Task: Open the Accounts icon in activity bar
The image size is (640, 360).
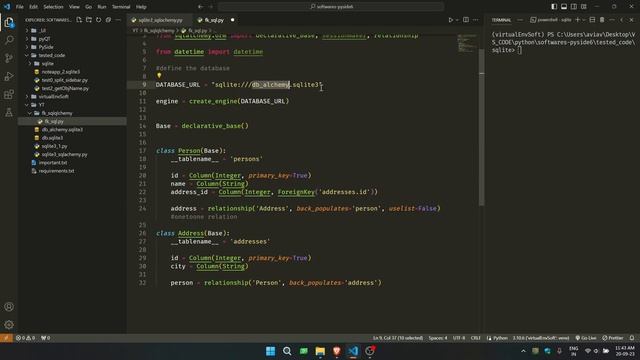Action: 9,307
